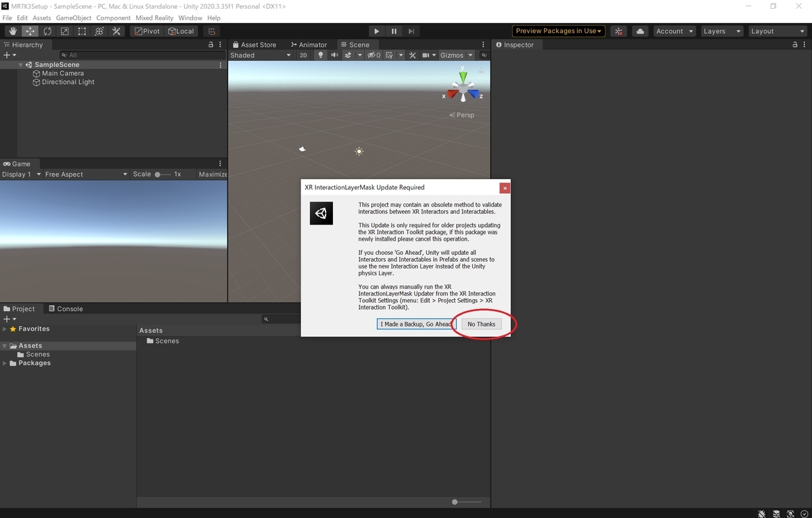Click the Pause button
This screenshot has width=812, height=518.
[394, 31]
